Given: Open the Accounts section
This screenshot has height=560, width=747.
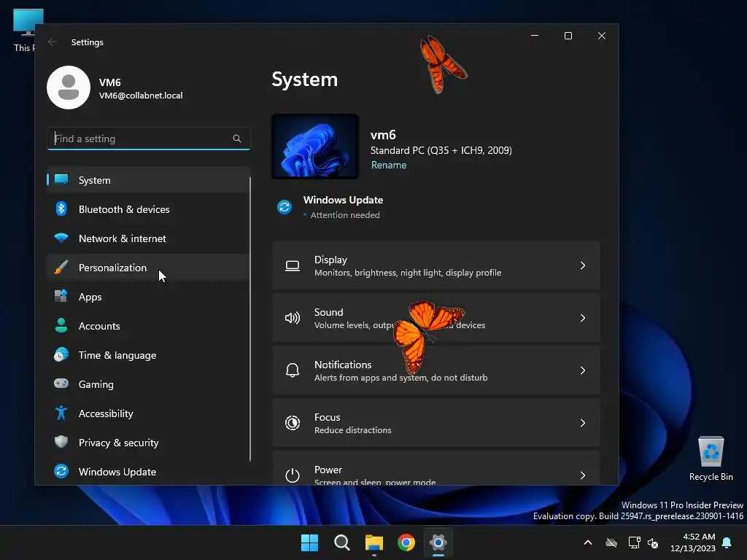Looking at the screenshot, I should click(148, 326).
